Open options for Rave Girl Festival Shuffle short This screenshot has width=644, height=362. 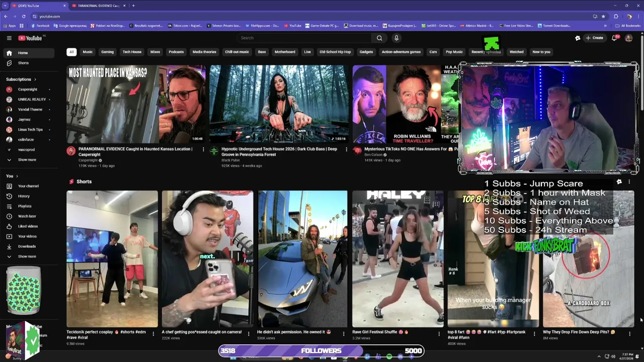click(x=439, y=333)
